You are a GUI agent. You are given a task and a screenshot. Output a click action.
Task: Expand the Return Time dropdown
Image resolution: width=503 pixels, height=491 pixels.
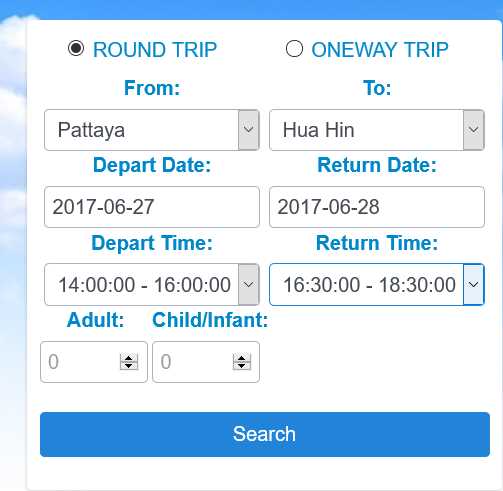coord(377,285)
